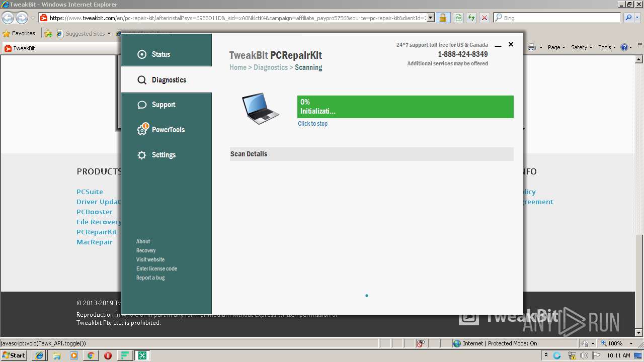
Task: Click Report a bug
Action: (150, 278)
